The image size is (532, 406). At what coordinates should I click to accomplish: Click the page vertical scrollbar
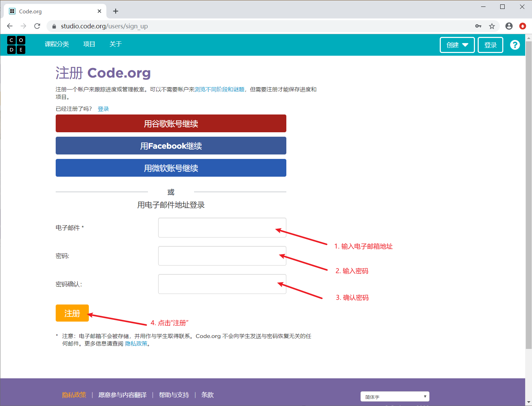click(529, 195)
